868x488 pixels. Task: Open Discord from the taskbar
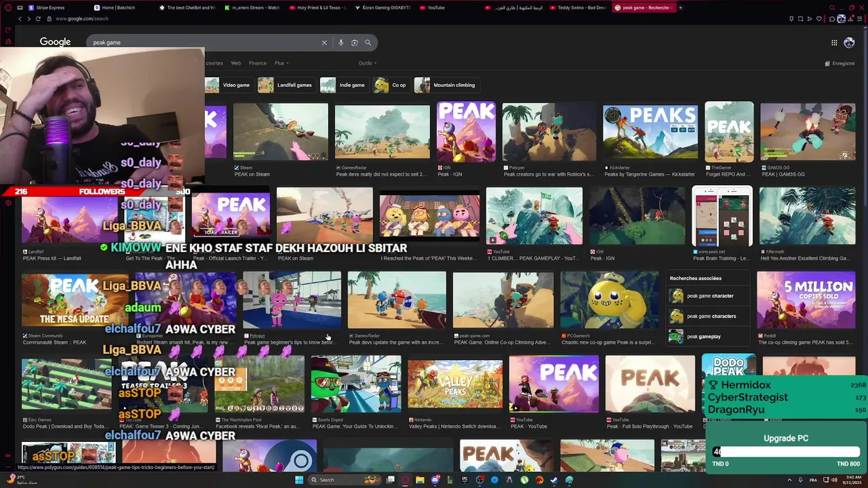coord(435,480)
